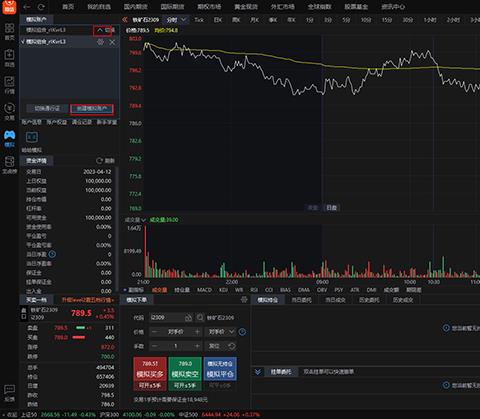Image resolution: width=480 pixels, height=419 pixels.
Task: Collapse the account switcher with the up chevron
Action: coord(99,30)
